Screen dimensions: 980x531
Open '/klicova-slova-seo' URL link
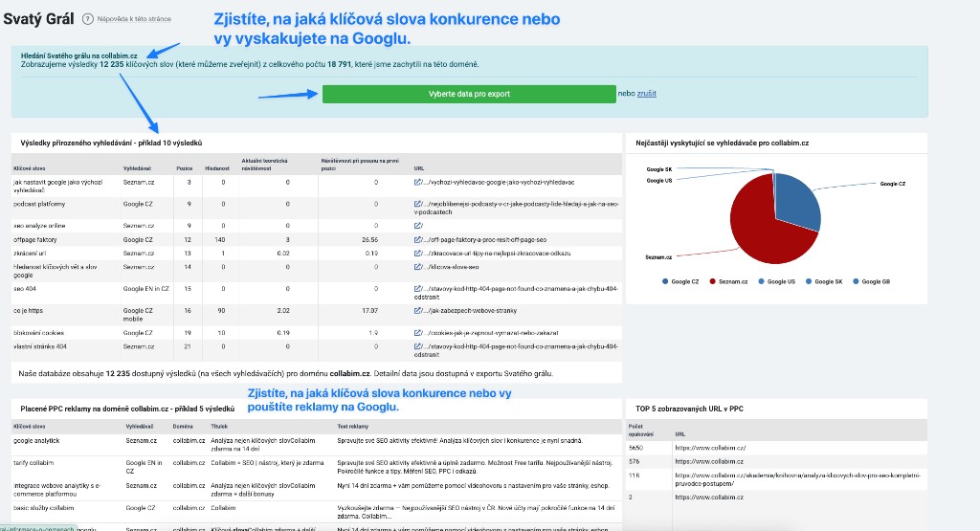point(451,267)
